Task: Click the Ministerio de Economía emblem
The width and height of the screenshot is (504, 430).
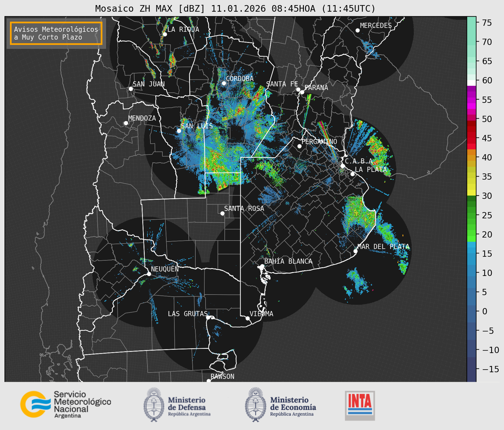Action: pos(255,405)
